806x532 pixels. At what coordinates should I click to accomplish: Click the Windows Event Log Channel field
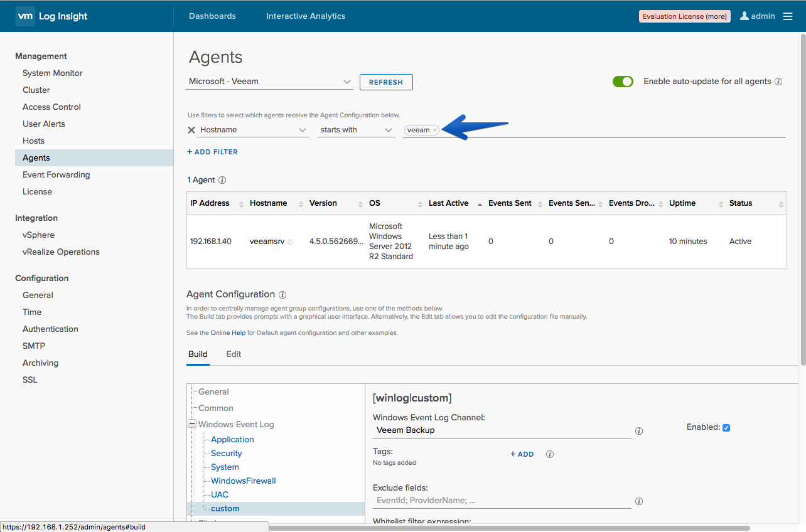coord(502,430)
